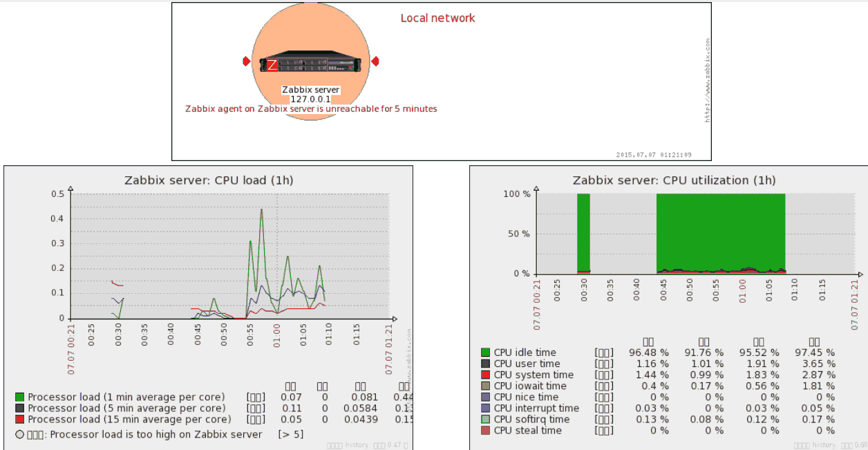Viewport: 868px width, 450px height.
Task: Click Processor load (5 min average per core)
Action: coord(126,409)
